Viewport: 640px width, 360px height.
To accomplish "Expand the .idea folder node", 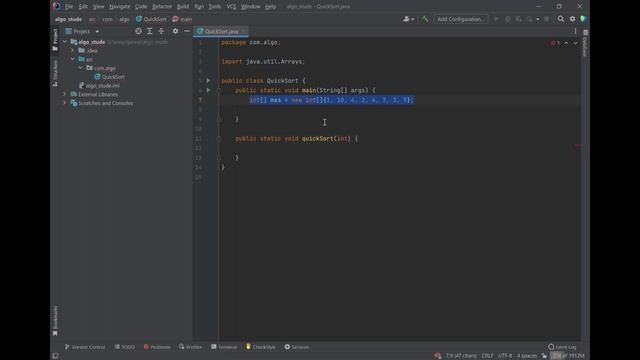I will (x=73, y=51).
